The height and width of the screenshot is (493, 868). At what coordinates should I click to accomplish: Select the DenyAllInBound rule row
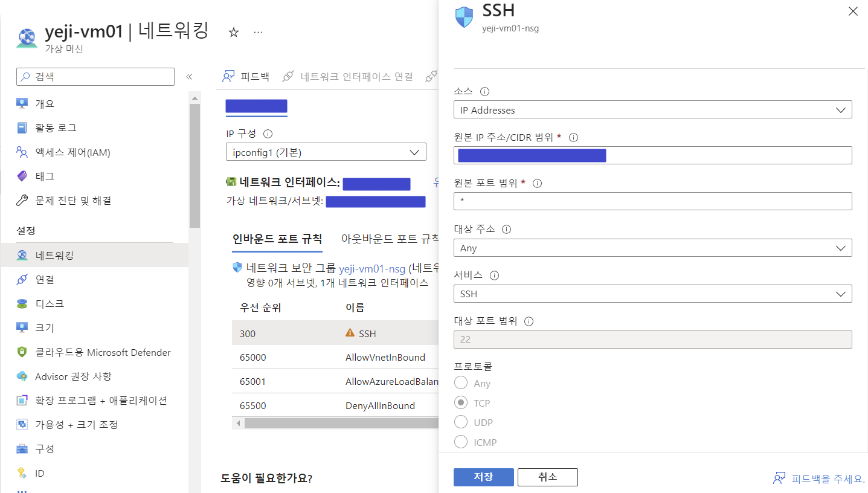click(x=335, y=405)
